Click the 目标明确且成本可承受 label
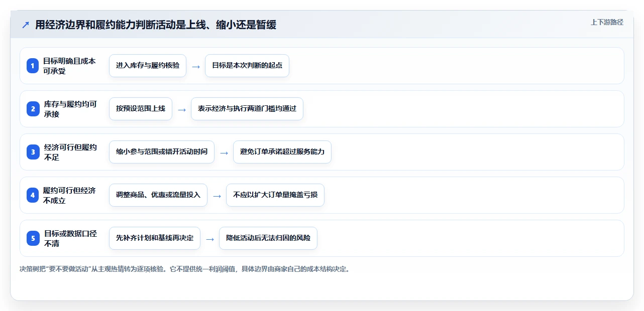This screenshot has height=311, width=644. (x=69, y=66)
